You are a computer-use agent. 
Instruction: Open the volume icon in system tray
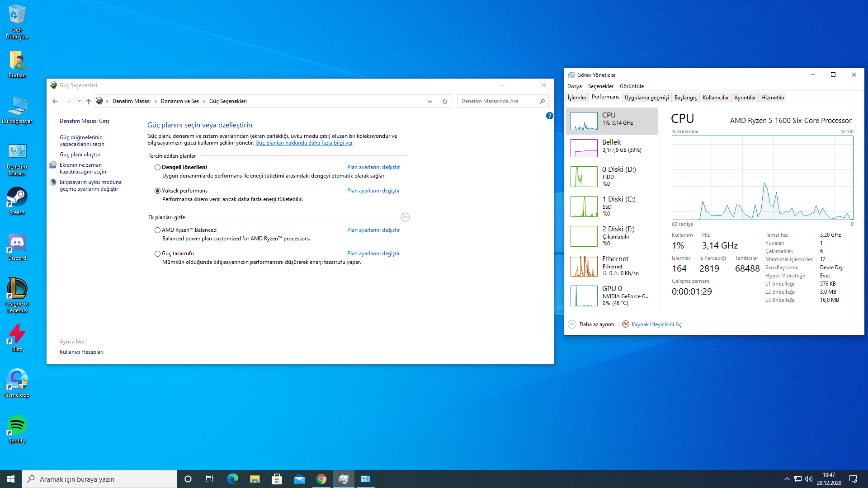point(809,479)
